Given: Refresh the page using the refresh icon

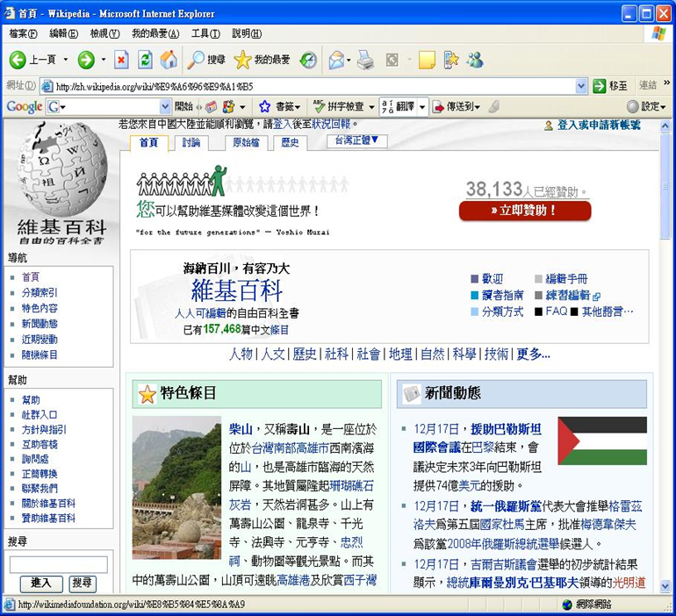Looking at the screenshot, I should tap(145, 60).
